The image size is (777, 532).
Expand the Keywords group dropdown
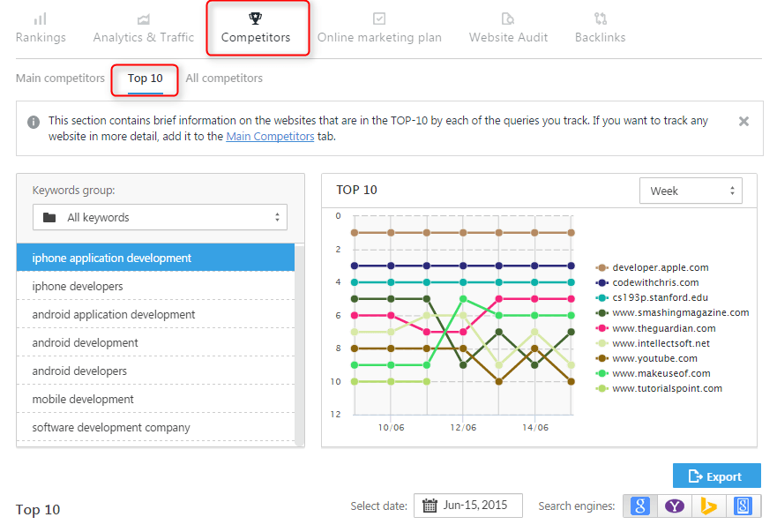coord(160,217)
